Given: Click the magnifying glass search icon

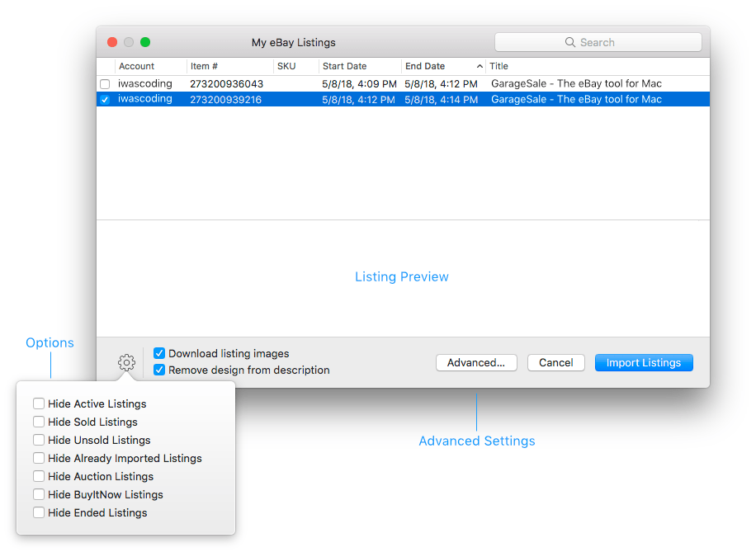Looking at the screenshot, I should (x=569, y=42).
